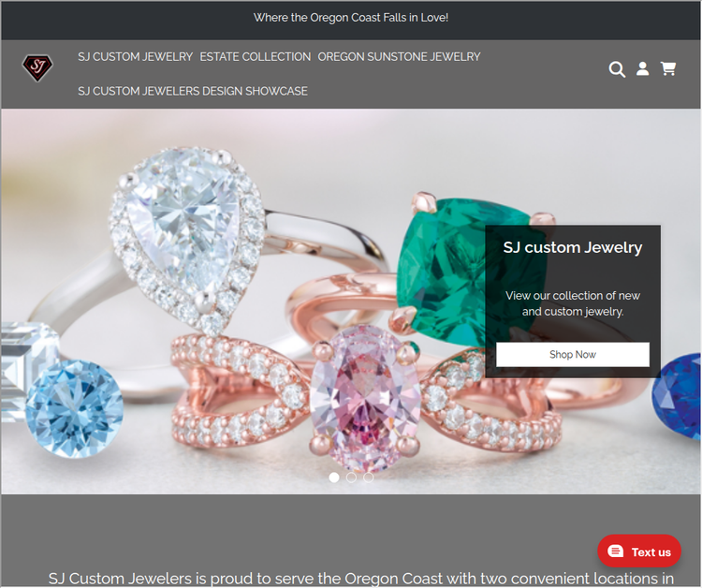Switch to the second carousel slide dot
The image size is (702, 588).
coord(351,478)
